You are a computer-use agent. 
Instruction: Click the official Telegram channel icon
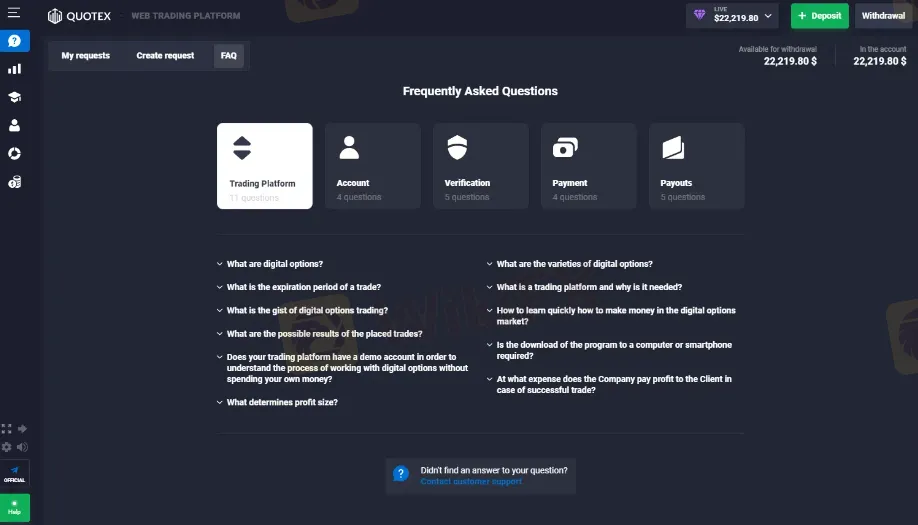[15, 473]
